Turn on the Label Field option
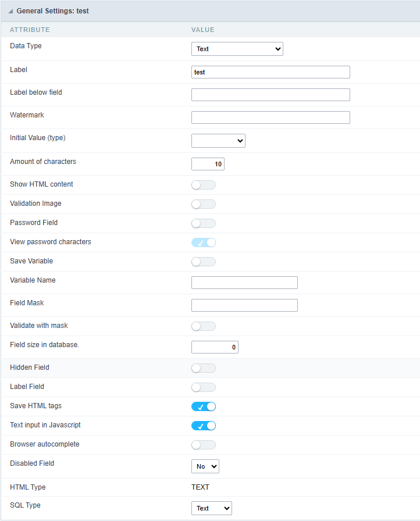 tap(203, 387)
